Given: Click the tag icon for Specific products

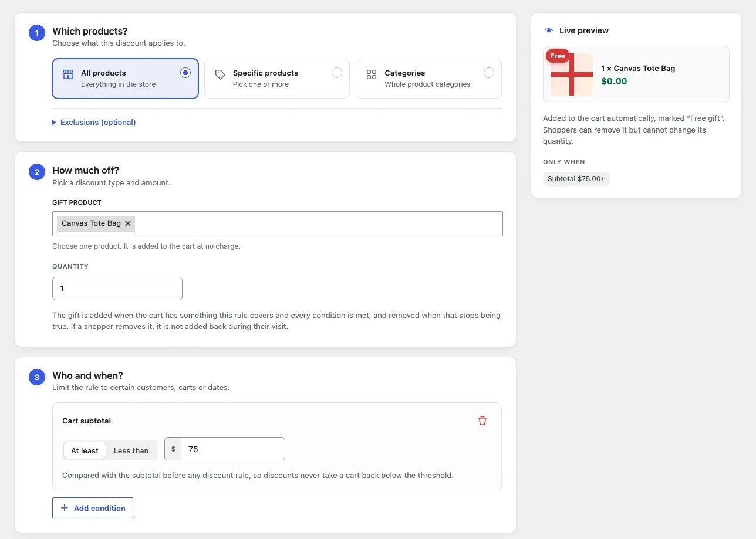Looking at the screenshot, I should (220, 74).
